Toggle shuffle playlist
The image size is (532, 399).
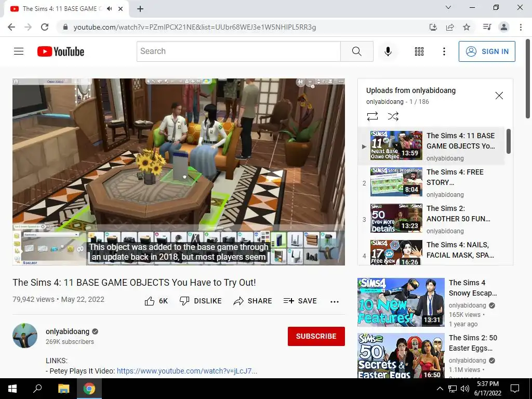coord(393,116)
